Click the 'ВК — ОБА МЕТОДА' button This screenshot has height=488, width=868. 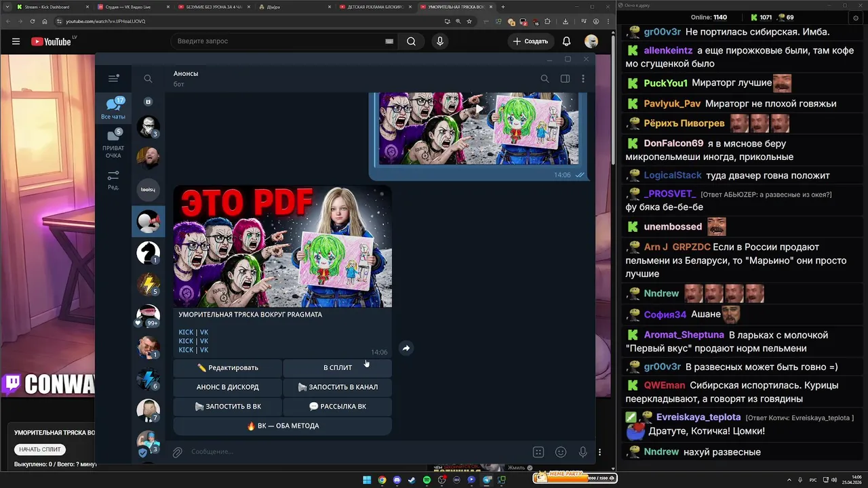coord(283,426)
